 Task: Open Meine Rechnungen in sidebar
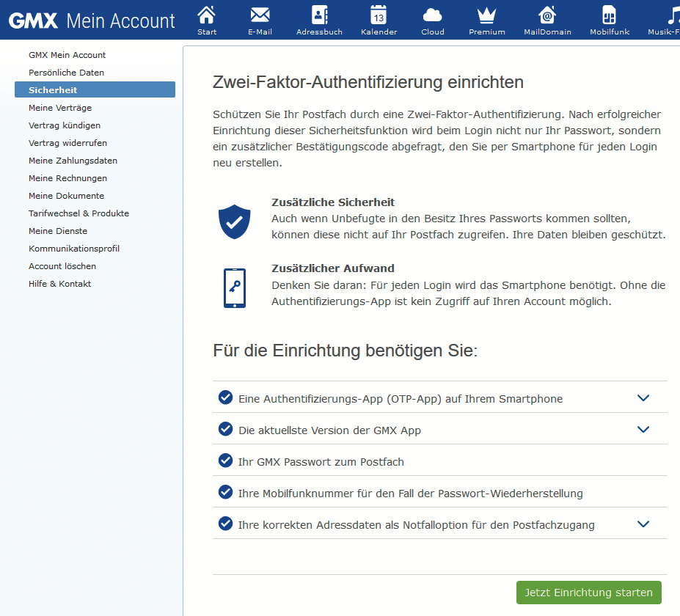click(67, 178)
